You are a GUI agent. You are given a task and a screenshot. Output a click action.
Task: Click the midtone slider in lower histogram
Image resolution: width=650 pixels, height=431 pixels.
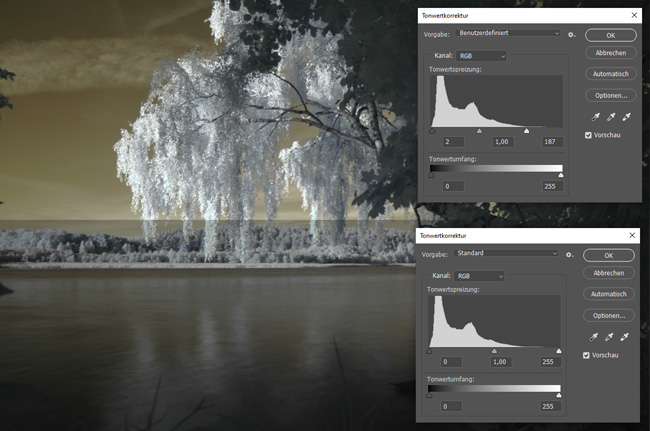click(493, 350)
